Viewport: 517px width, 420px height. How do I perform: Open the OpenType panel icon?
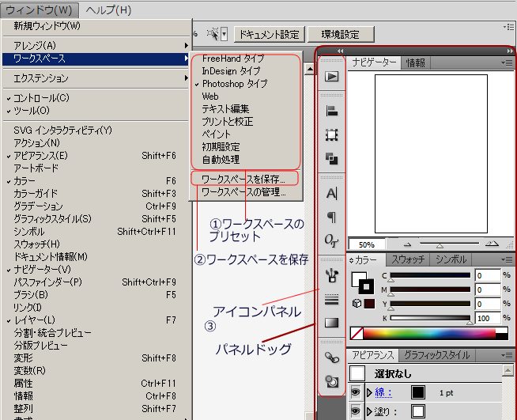coord(331,240)
